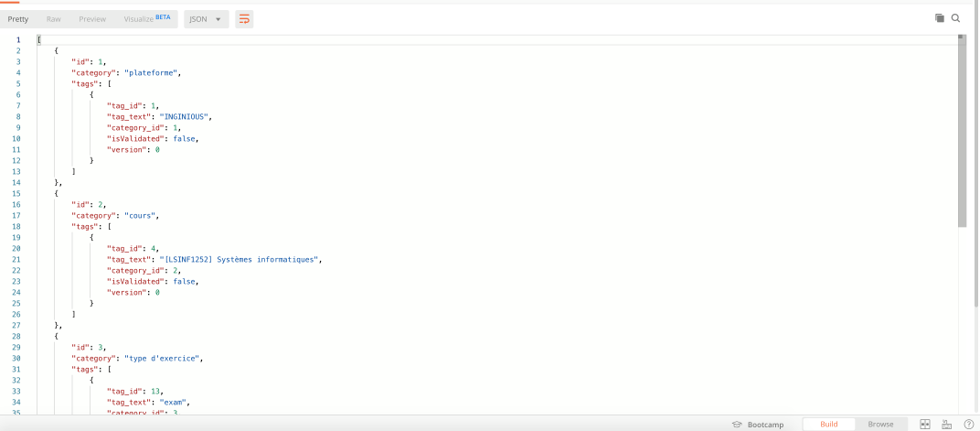Click the "exam" tag_text value
This screenshot has width=980, height=431.
174,403
